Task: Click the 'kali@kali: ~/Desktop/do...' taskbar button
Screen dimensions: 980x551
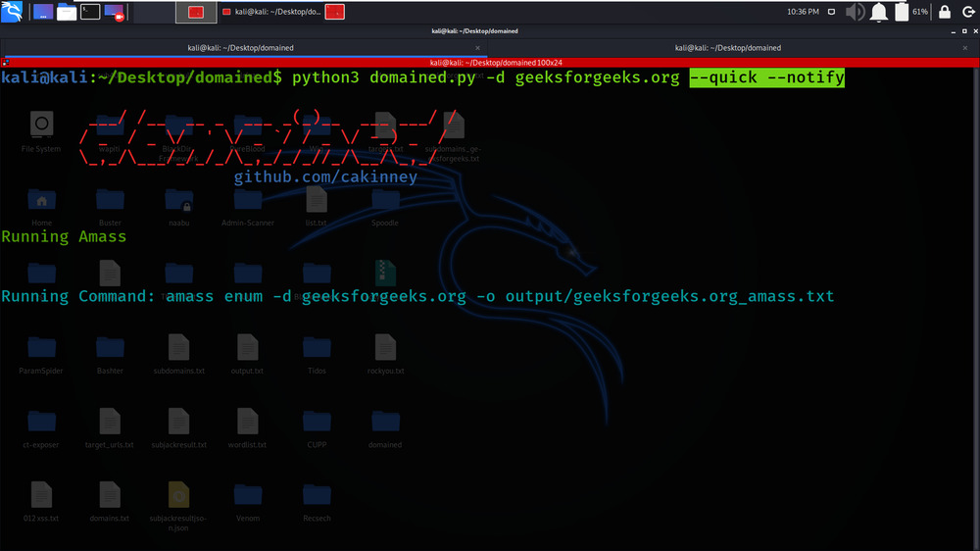Action: coord(271,12)
